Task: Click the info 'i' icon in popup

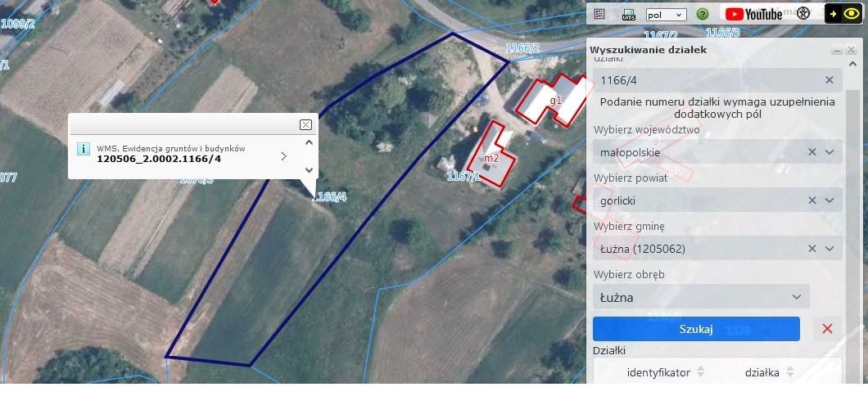Action: pyautogui.click(x=83, y=149)
